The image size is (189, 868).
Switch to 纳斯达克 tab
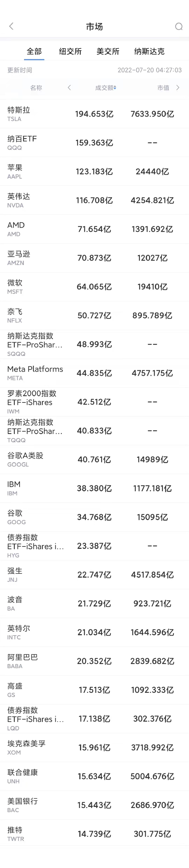pyautogui.click(x=149, y=51)
